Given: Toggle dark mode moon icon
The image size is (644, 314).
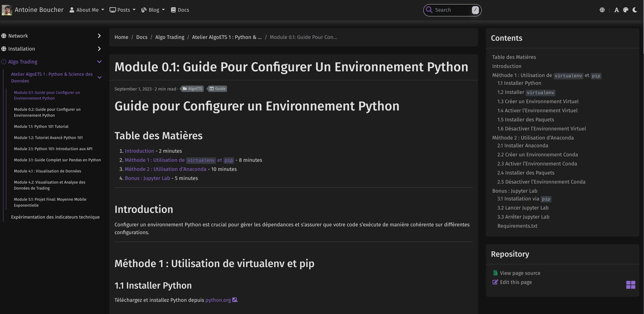Looking at the screenshot, I should [x=635, y=10].
